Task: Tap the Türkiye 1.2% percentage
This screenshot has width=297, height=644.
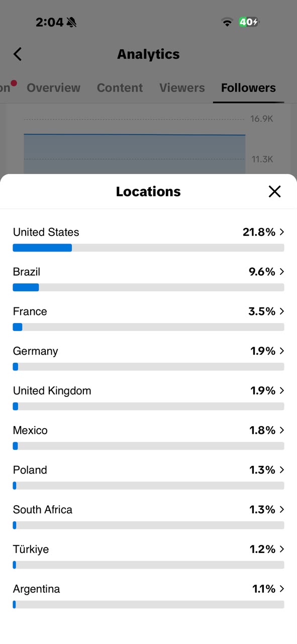Action: click(x=262, y=549)
